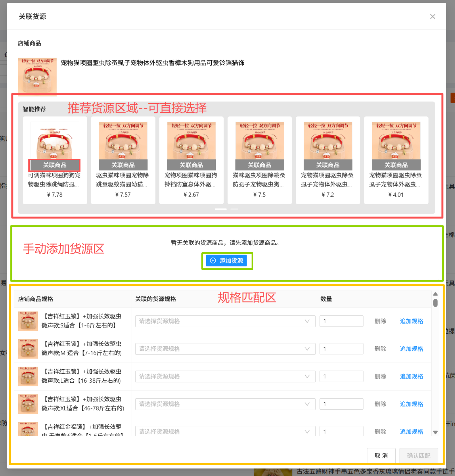Click the 取消 button
This screenshot has height=476, width=455.
click(381, 455)
